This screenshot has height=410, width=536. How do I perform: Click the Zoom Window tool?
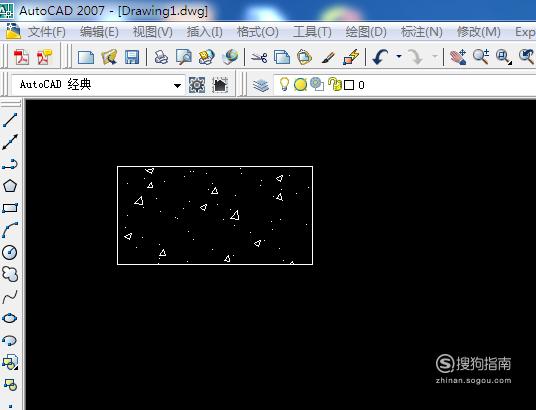[x=504, y=57]
